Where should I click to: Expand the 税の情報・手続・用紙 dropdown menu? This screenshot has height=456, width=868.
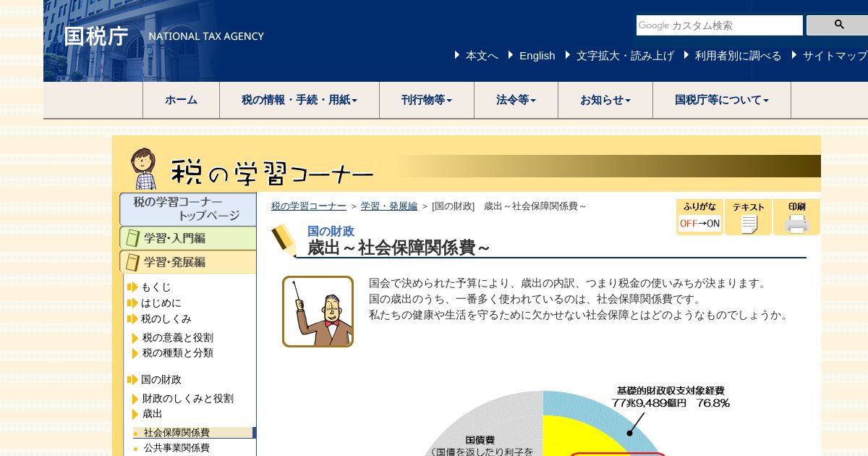tap(299, 100)
